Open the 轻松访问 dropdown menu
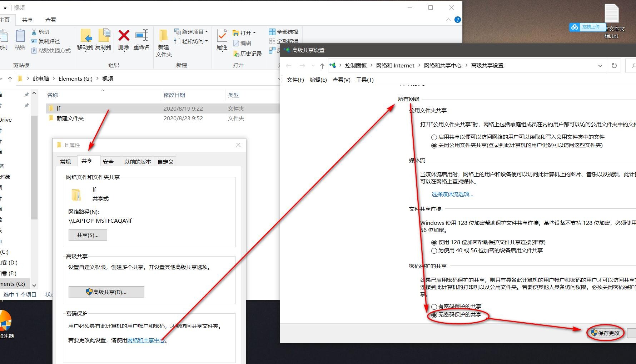 pyautogui.click(x=207, y=41)
